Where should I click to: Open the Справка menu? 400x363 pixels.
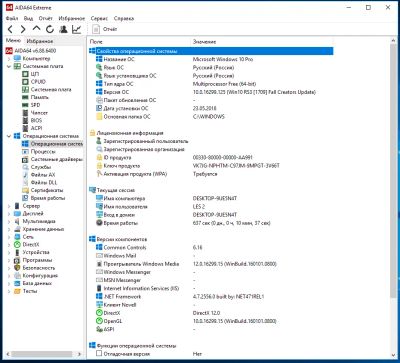click(x=124, y=18)
